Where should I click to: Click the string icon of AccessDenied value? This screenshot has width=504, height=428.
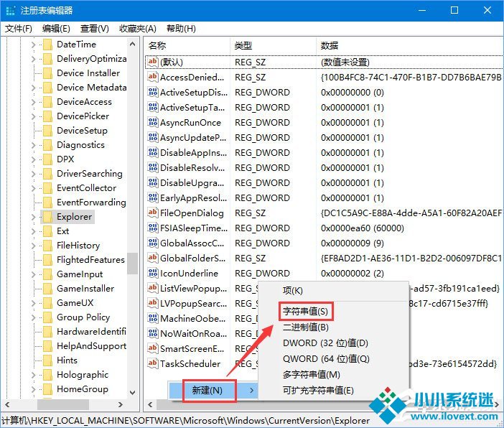coord(152,77)
